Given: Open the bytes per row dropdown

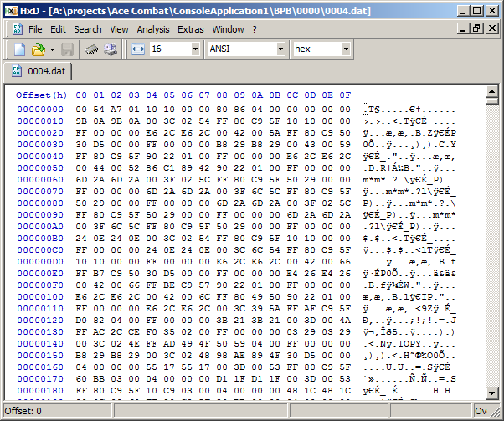Looking at the screenshot, I should click(196, 49).
